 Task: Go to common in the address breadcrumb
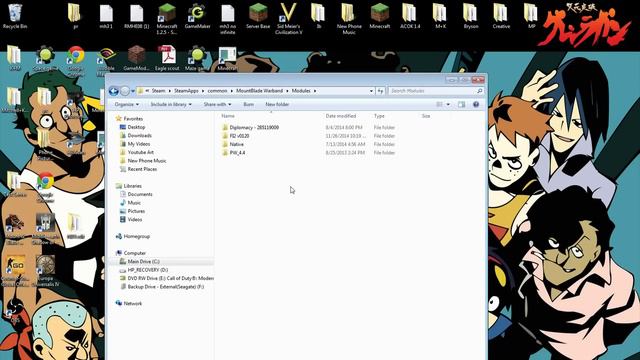(x=217, y=91)
